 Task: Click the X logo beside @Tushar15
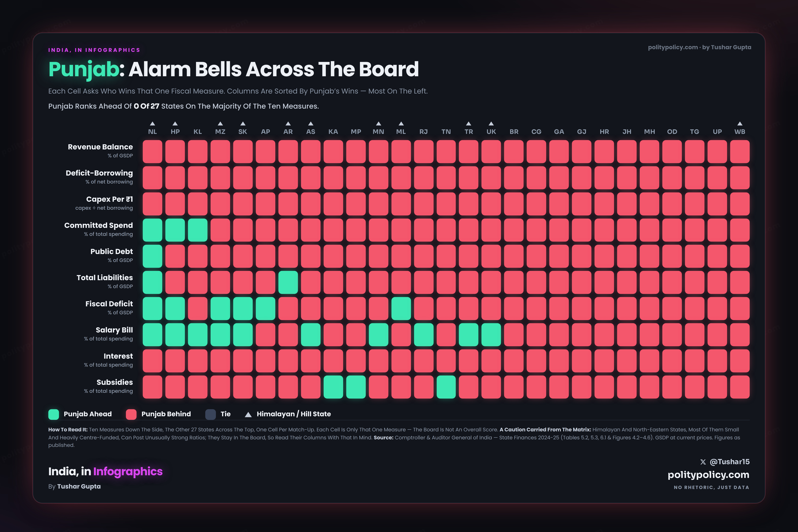pyautogui.click(x=703, y=462)
